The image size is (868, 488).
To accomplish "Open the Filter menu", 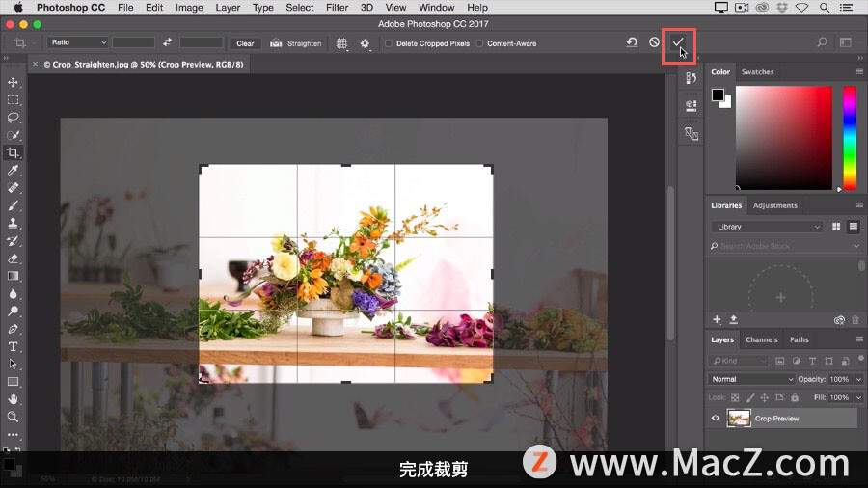I will tap(338, 8).
